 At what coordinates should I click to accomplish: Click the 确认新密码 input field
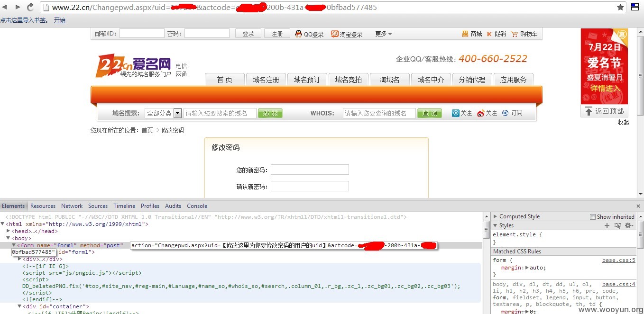[x=310, y=186]
